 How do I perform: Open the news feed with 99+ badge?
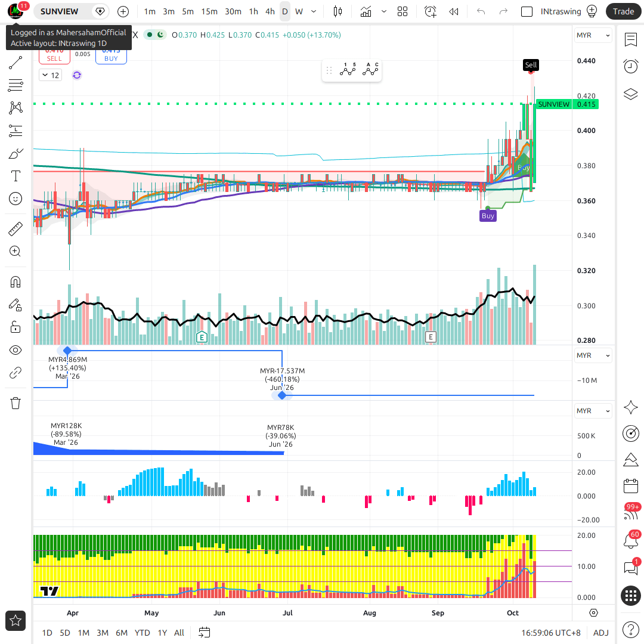(630, 513)
